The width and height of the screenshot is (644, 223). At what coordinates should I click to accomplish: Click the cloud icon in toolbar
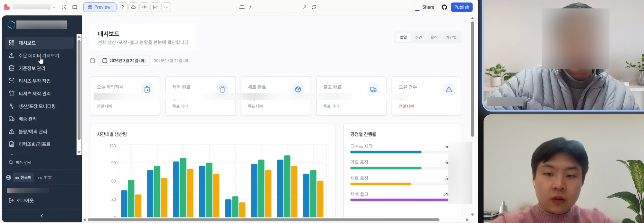pos(133,7)
